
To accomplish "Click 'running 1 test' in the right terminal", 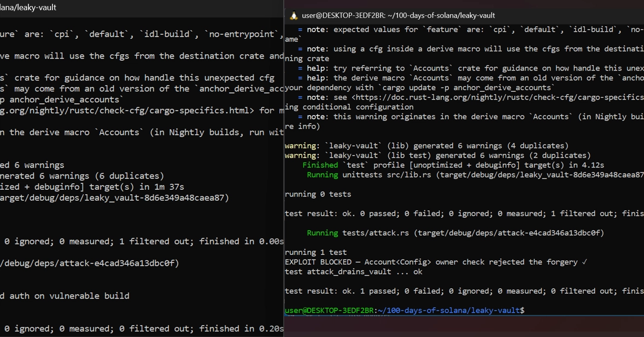I will point(316,252).
